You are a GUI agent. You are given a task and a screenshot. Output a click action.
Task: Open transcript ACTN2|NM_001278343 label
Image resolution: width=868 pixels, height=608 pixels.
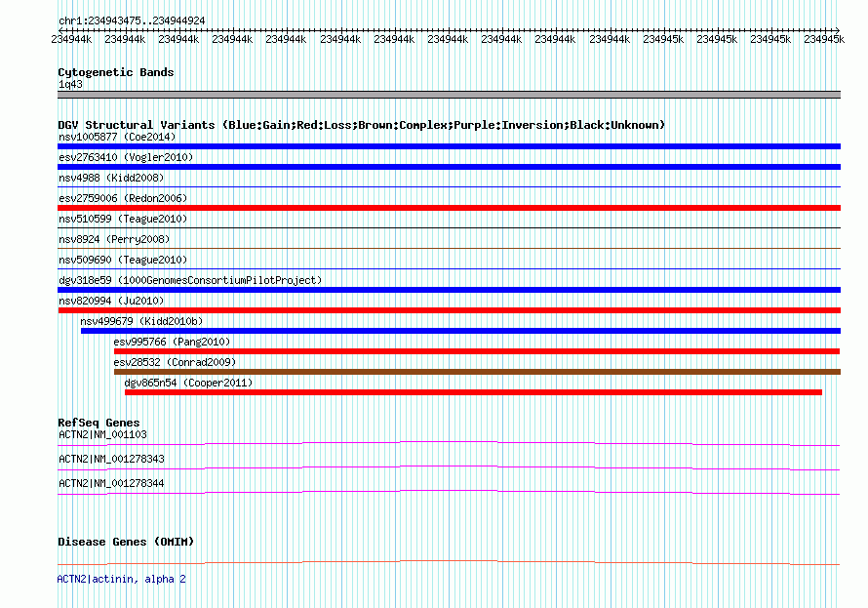tap(111, 459)
